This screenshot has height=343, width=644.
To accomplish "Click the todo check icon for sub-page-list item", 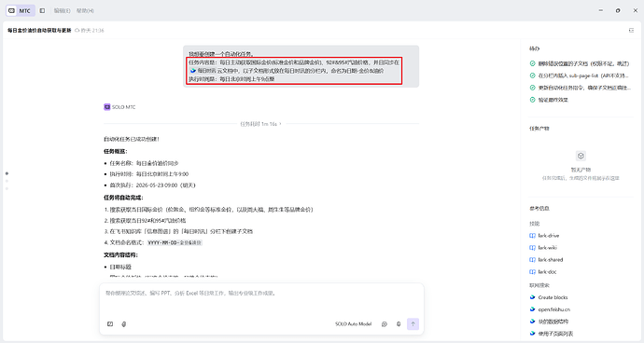I will click(533, 75).
